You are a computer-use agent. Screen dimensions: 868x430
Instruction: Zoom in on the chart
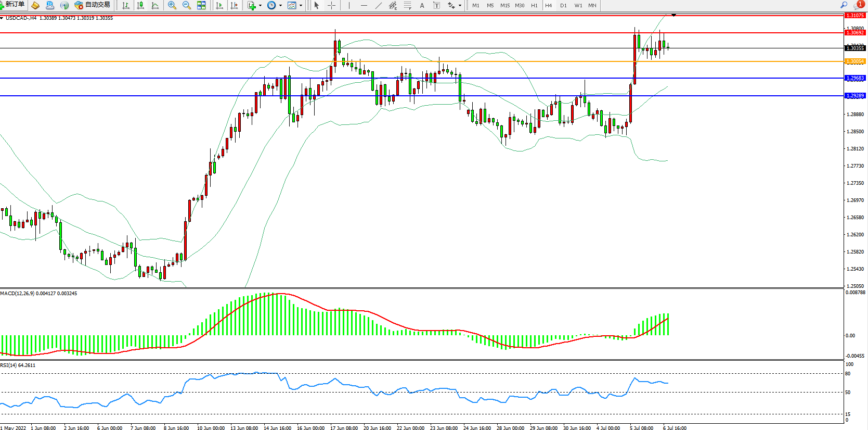point(172,5)
